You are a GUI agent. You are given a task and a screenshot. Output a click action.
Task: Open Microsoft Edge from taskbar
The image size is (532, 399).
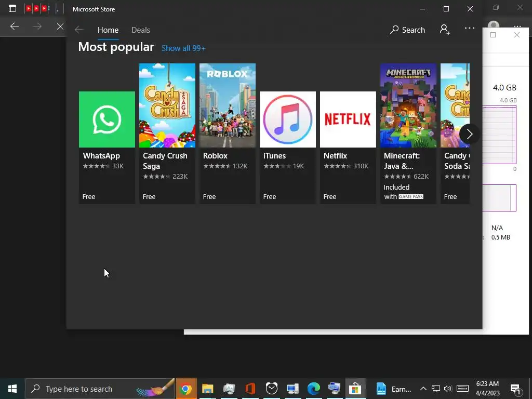click(313, 389)
